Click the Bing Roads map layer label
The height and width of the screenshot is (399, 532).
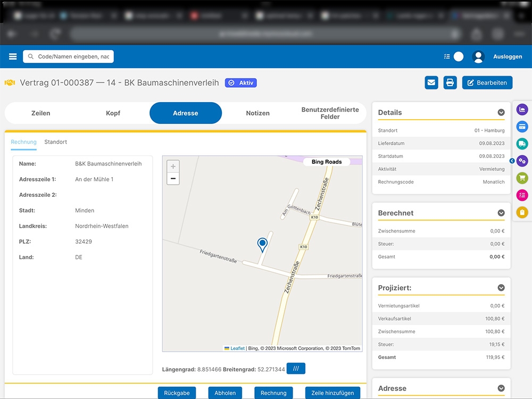327,162
